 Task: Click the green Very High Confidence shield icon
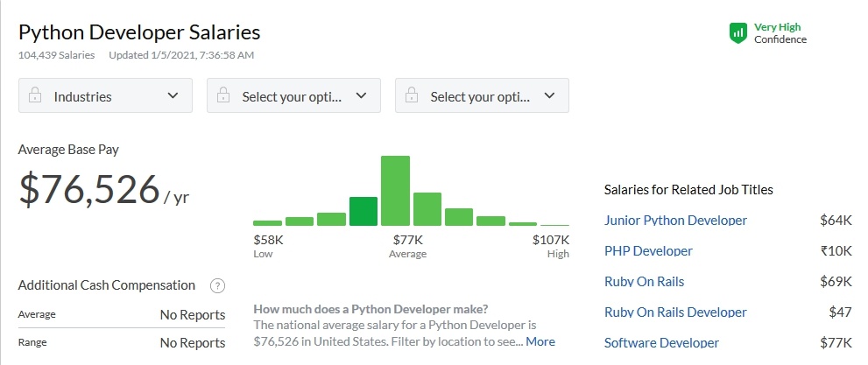click(x=737, y=33)
